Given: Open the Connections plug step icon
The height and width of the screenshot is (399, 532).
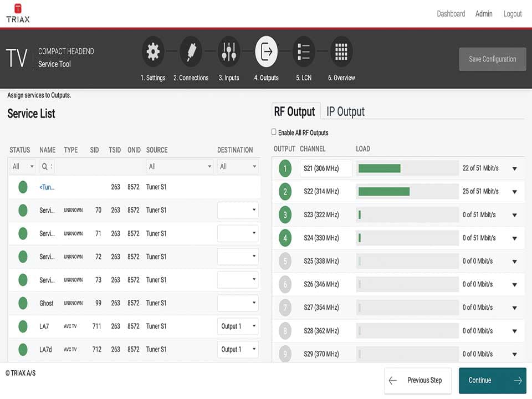Looking at the screenshot, I should (191, 52).
